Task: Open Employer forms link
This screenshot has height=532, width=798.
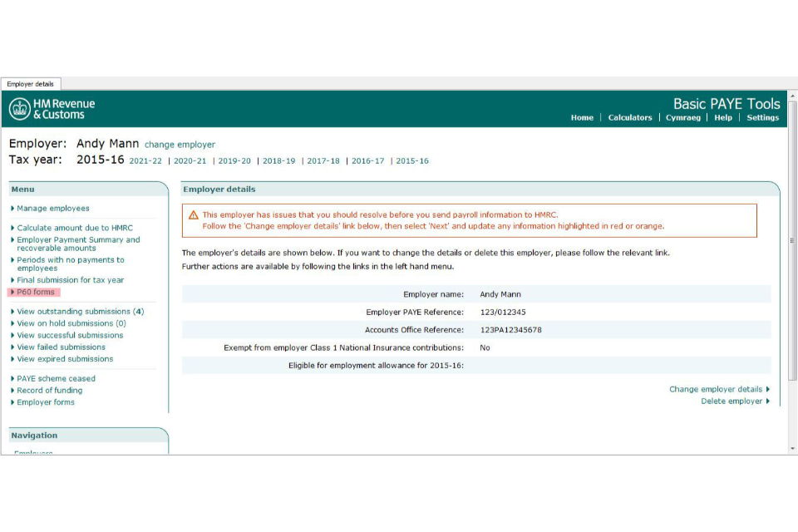Action: (x=46, y=402)
